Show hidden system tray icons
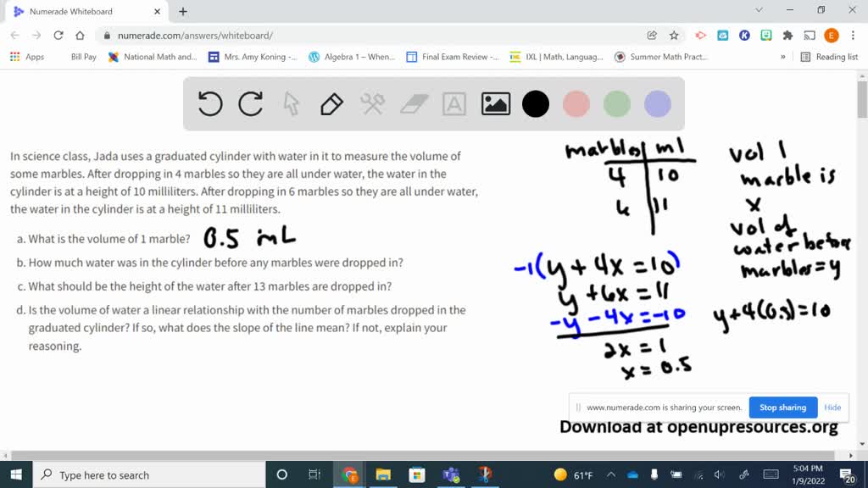This screenshot has height=488, width=868. pyautogui.click(x=611, y=474)
